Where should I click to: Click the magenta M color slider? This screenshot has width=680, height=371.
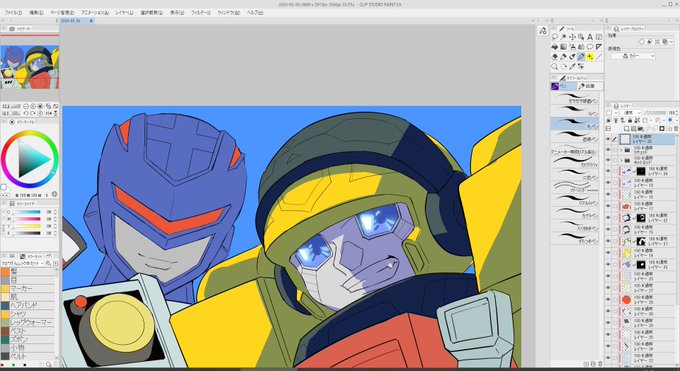(26, 219)
